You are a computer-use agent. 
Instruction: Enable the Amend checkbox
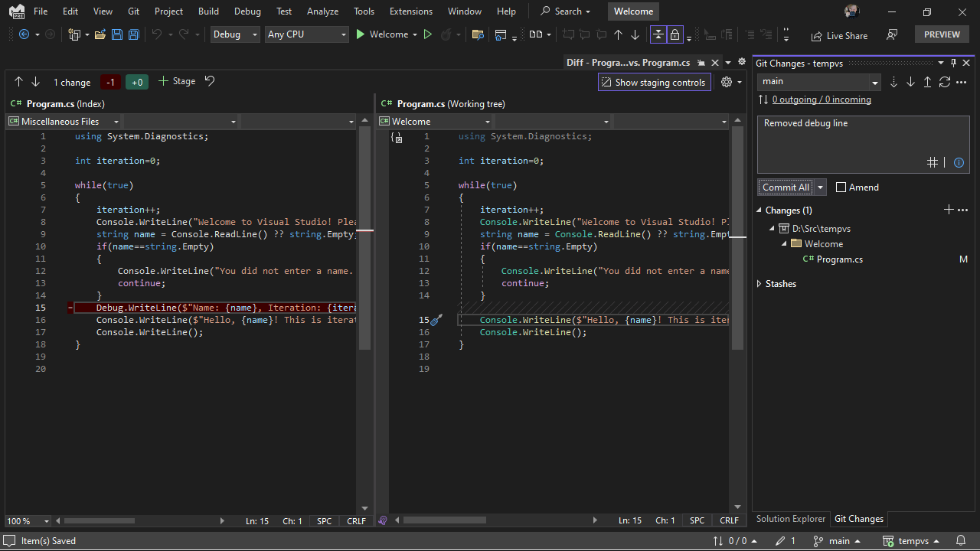point(841,187)
